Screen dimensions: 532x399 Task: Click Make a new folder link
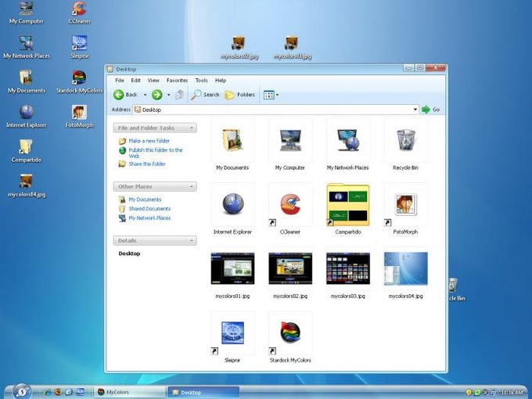click(x=149, y=141)
